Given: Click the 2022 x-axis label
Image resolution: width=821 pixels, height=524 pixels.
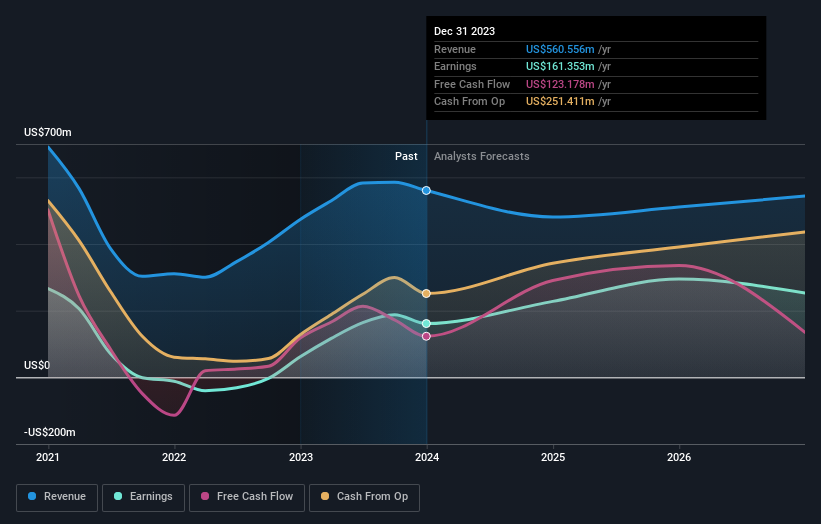Looking at the screenshot, I should click(174, 458).
